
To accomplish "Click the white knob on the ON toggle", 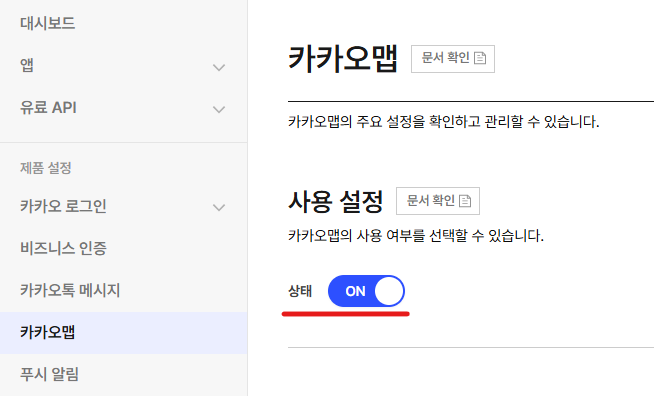I will pos(389,291).
